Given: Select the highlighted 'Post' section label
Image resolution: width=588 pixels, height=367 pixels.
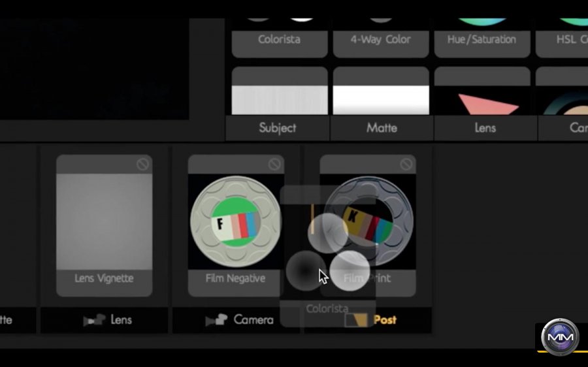Looking at the screenshot, I should (x=385, y=320).
